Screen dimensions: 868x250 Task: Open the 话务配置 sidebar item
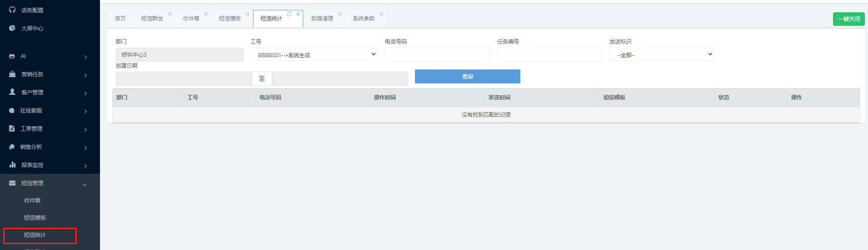(32, 10)
